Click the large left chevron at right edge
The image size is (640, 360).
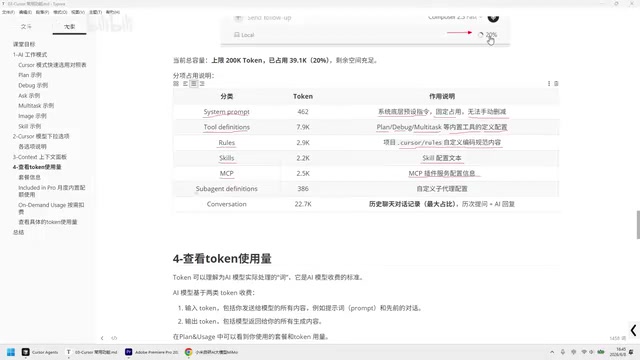(x=633, y=330)
